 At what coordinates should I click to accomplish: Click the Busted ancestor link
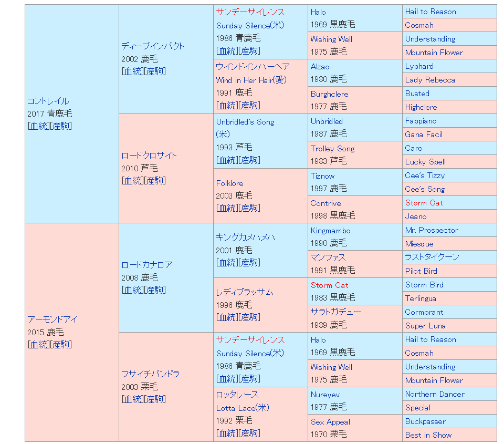pyautogui.click(x=417, y=94)
